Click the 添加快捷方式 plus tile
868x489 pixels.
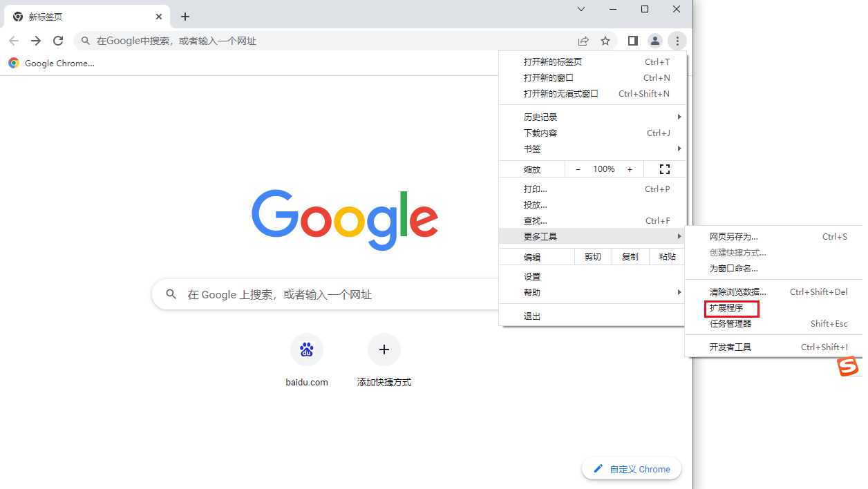(384, 360)
